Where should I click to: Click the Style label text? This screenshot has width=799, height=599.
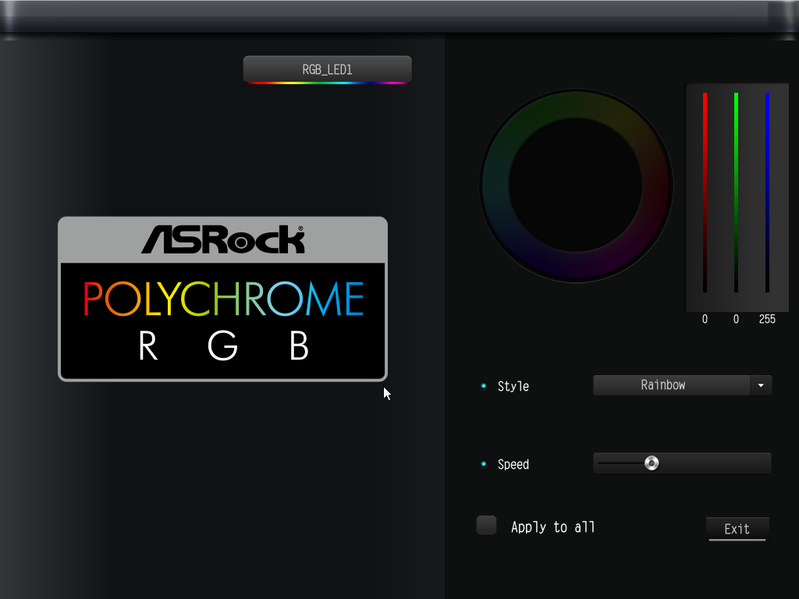click(x=513, y=386)
